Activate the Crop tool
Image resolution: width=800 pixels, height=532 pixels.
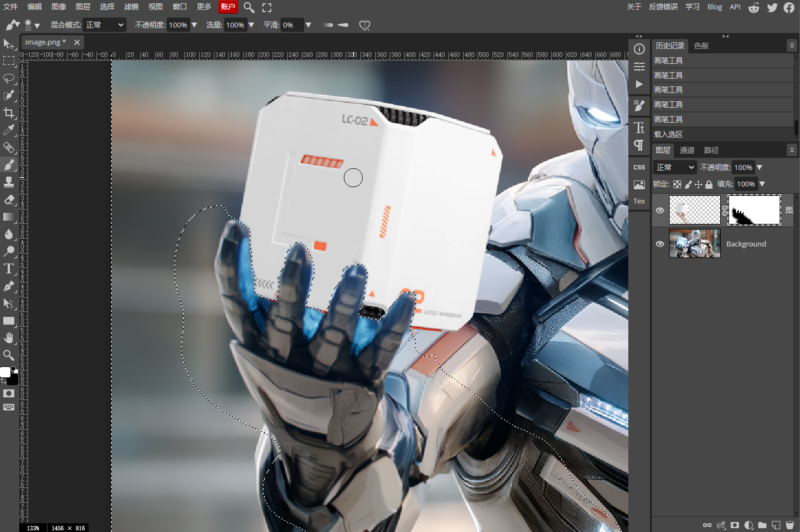pyautogui.click(x=9, y=113)
